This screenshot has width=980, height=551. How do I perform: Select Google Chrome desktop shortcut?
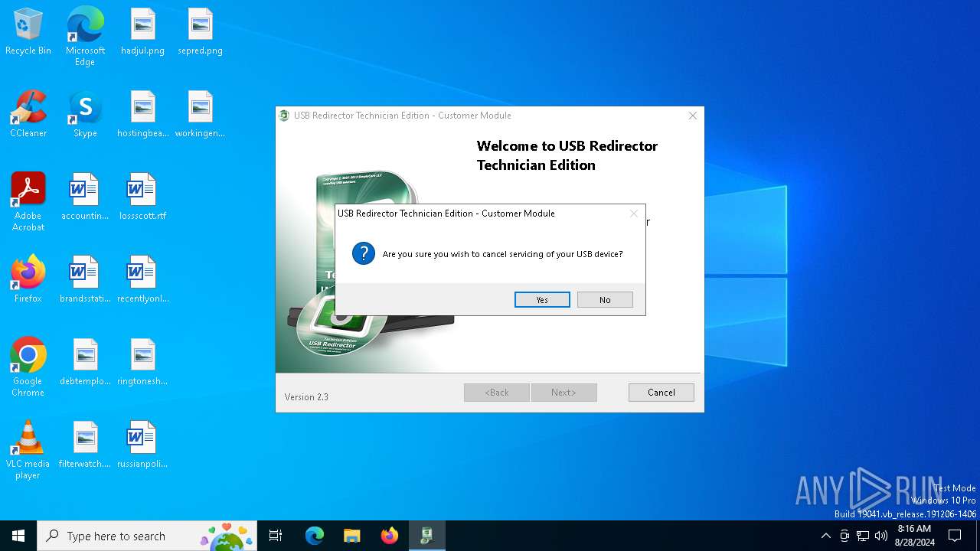pyautogui.click(x=28, y=367)
